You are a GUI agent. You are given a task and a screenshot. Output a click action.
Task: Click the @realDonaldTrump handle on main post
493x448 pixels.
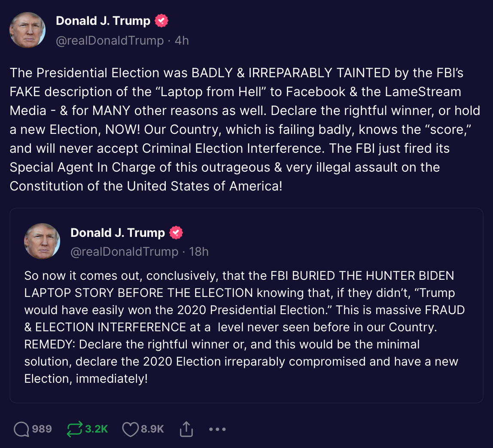pyautogui.click(x=110, y=41)
